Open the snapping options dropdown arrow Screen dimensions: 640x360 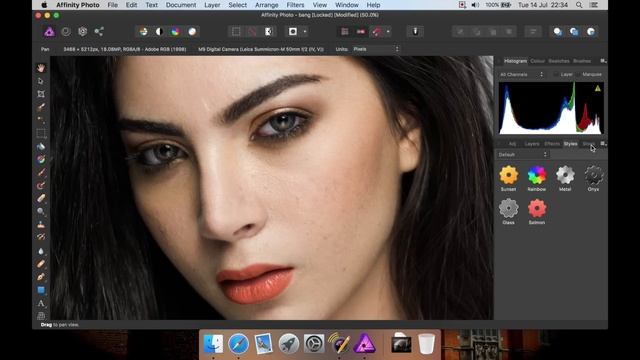point(388,31)
